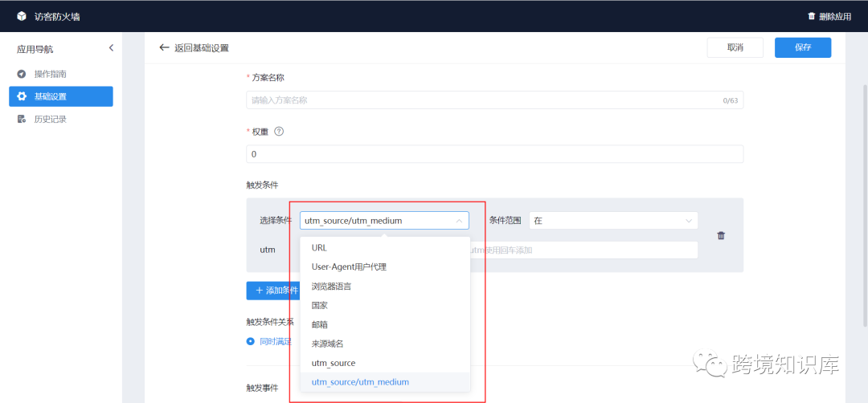The image size is (868, 403).
Task: Click the page vertical scrollbar
Action: 865,205
